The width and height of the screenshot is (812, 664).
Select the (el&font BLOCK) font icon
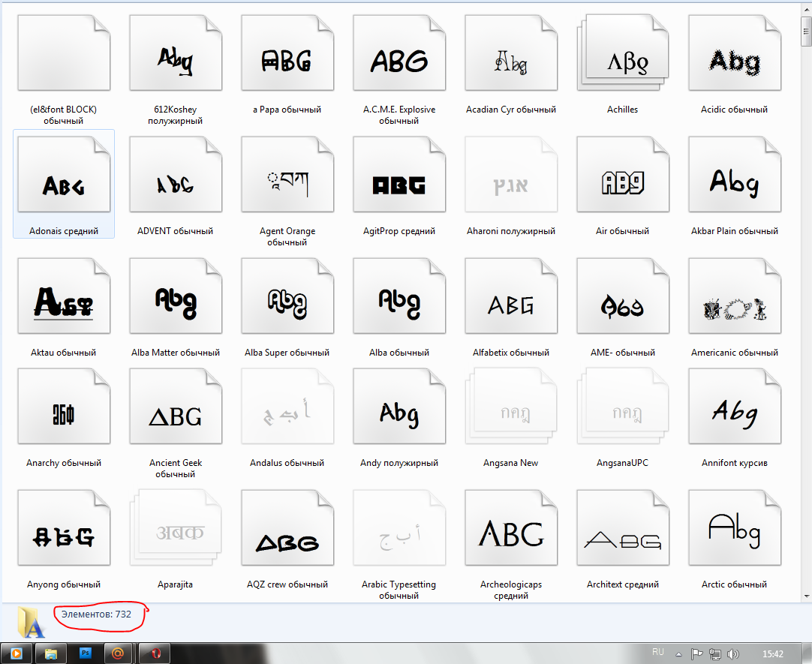tap(64, 53)
